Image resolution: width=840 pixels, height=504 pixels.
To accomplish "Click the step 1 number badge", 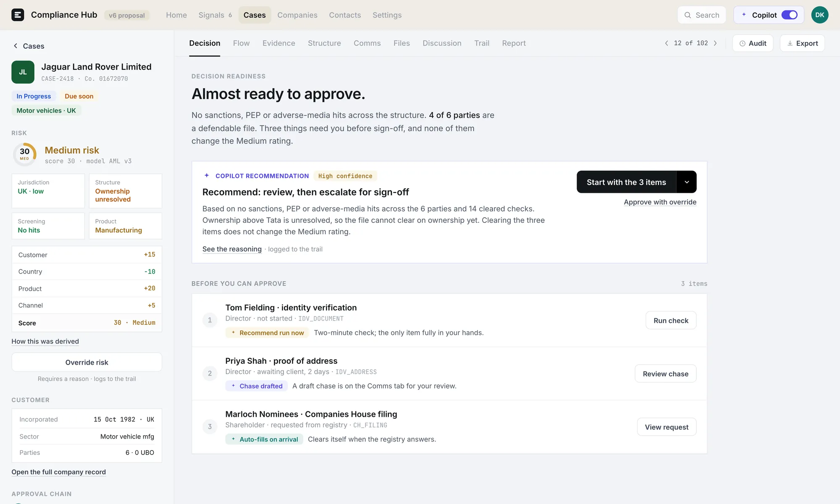I will click(210, 320).
